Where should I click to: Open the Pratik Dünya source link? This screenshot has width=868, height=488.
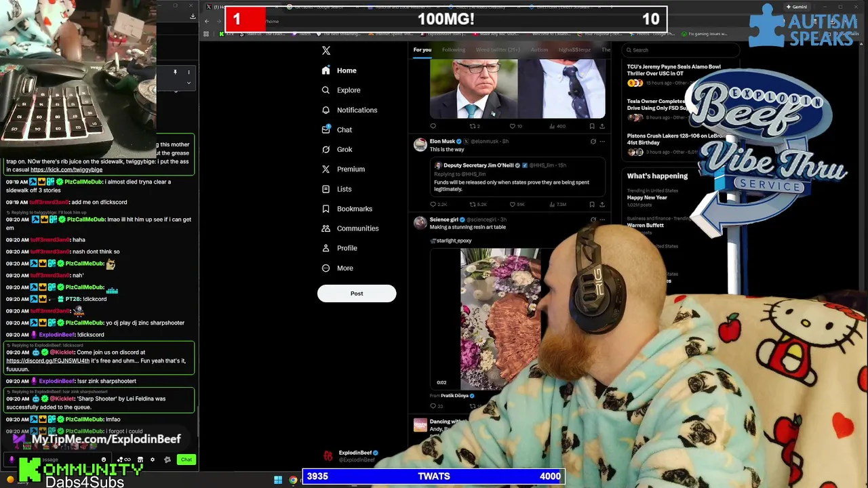(454, 396)
